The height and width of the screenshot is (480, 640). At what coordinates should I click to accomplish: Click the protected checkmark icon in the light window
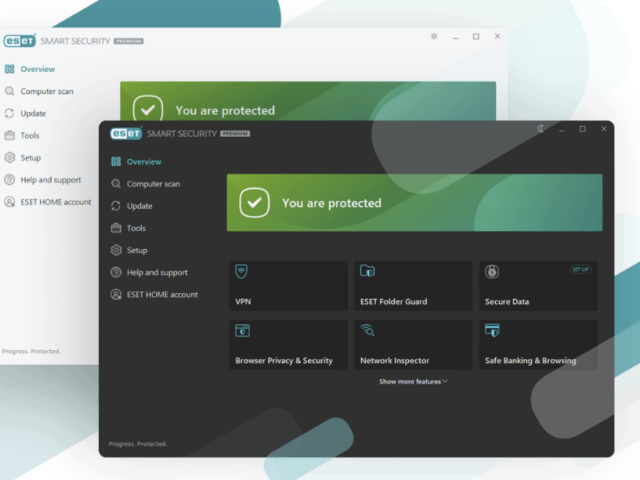click(x=148, y=108)
